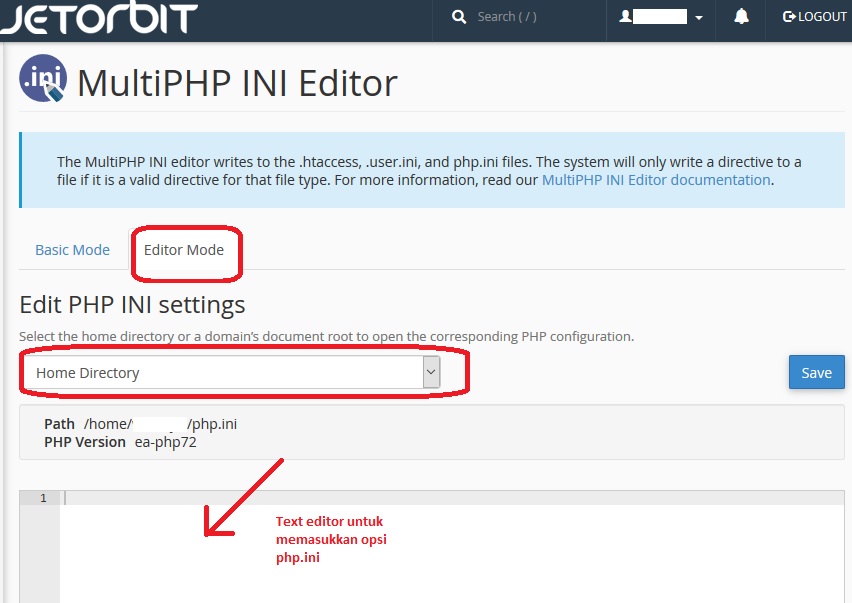Screen dimensions: 852x603
Task: Open the Home Directory dropdown
Action: (x=233, y=373)
